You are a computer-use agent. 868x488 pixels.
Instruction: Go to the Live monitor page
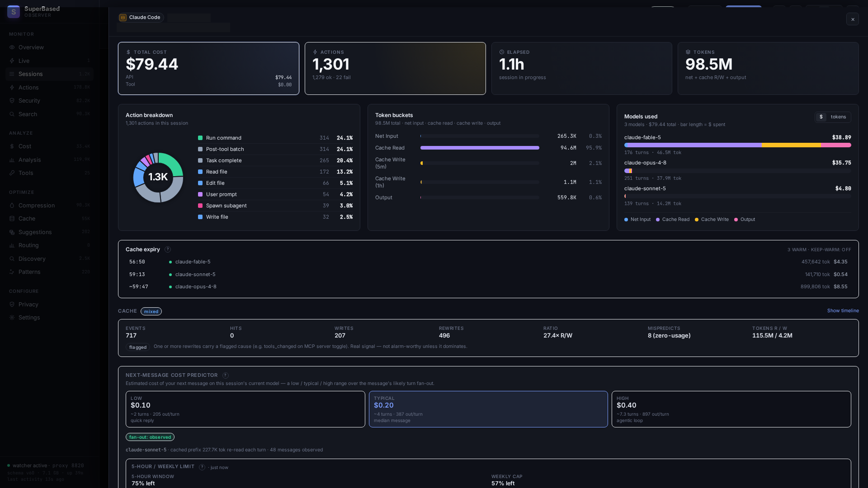pos(50,61)
